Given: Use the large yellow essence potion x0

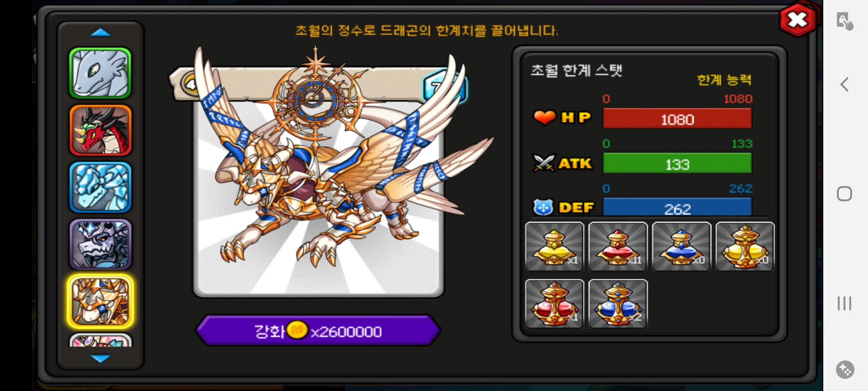Looking at the screenshot, I should (745, 247).
